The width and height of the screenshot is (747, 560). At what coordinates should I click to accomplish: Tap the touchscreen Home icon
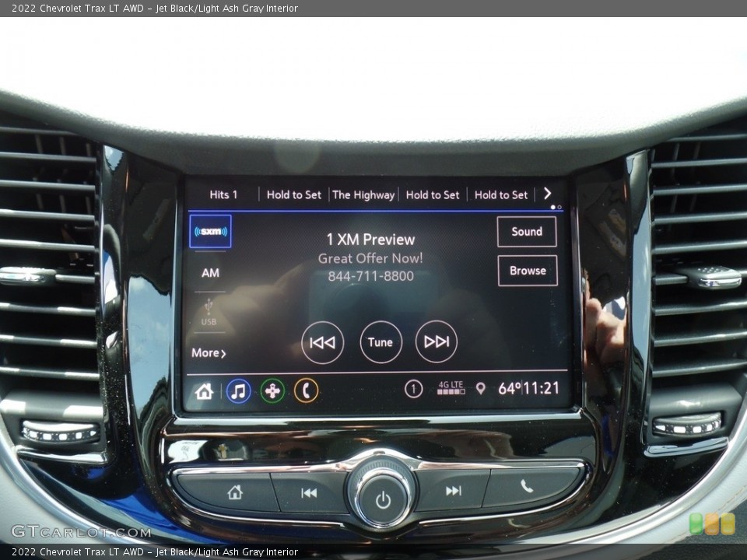(x=204, y=391)
